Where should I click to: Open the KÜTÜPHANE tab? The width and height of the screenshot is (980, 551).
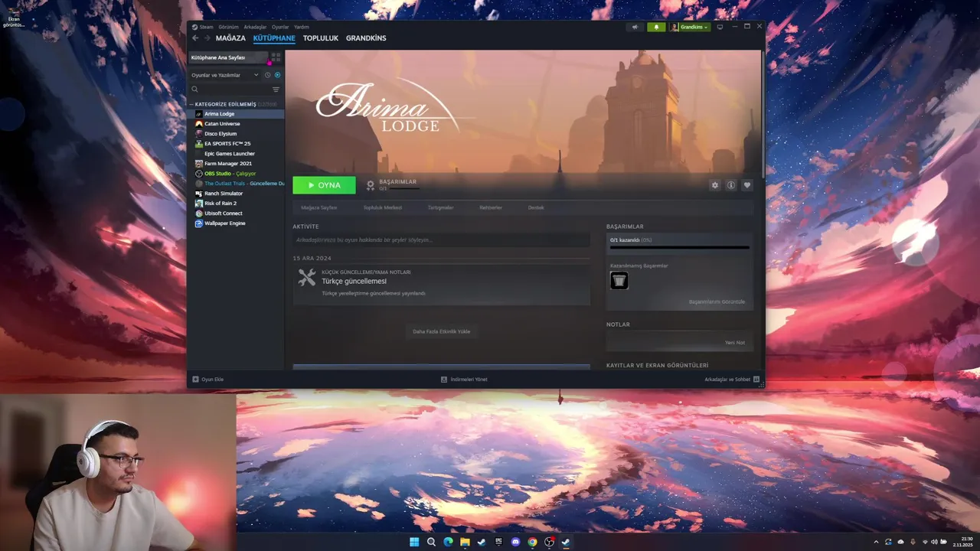pos(274,38)
